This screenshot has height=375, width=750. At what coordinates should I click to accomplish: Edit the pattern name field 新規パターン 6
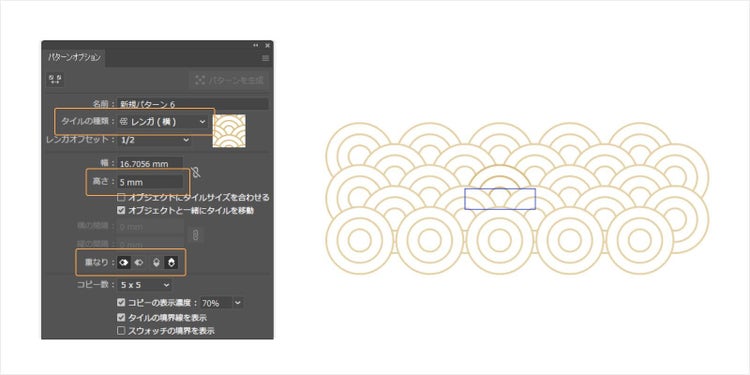pos(193,104)
